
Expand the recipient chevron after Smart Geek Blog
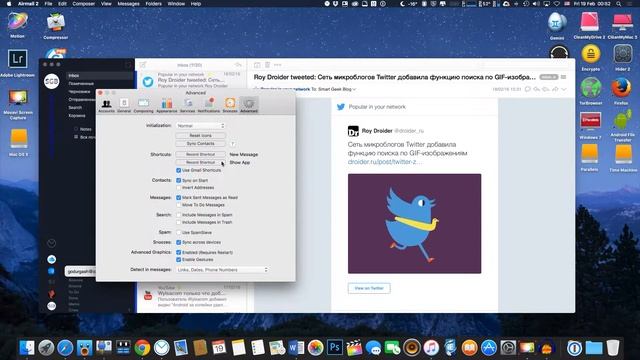pyautogui.click(x=354, y=89)
